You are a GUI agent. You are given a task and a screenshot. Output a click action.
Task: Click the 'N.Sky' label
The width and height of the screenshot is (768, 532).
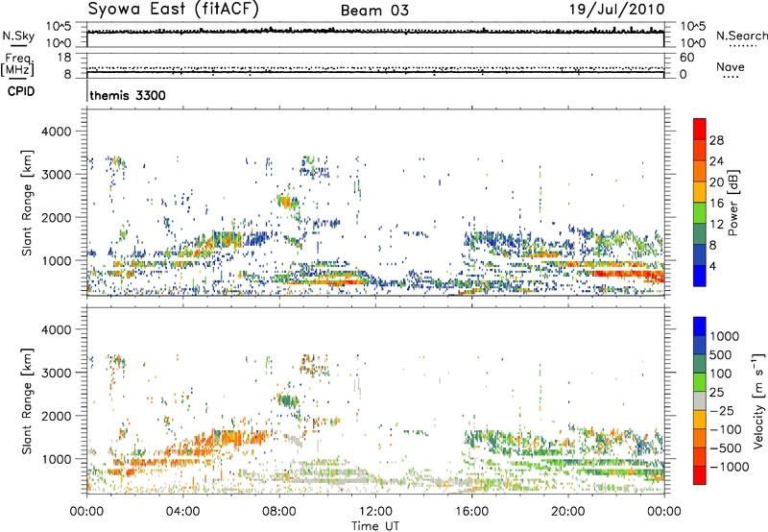tap(18, 36)
